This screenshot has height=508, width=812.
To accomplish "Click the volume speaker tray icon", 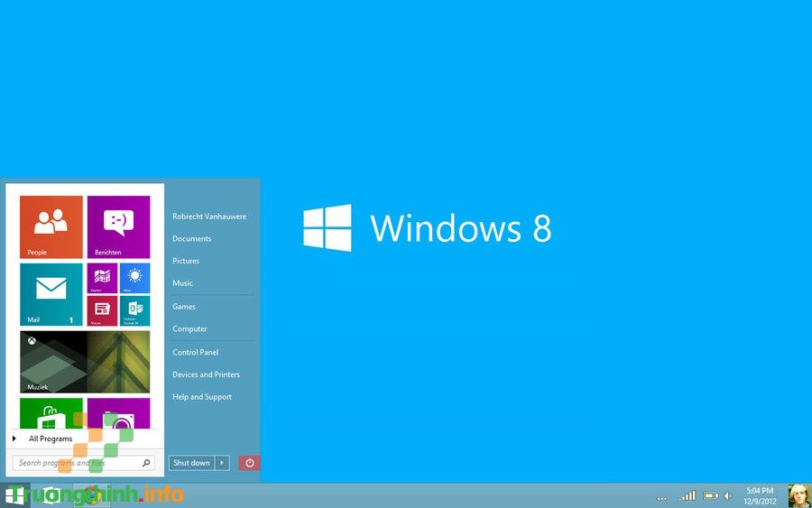I will (727, 496).
